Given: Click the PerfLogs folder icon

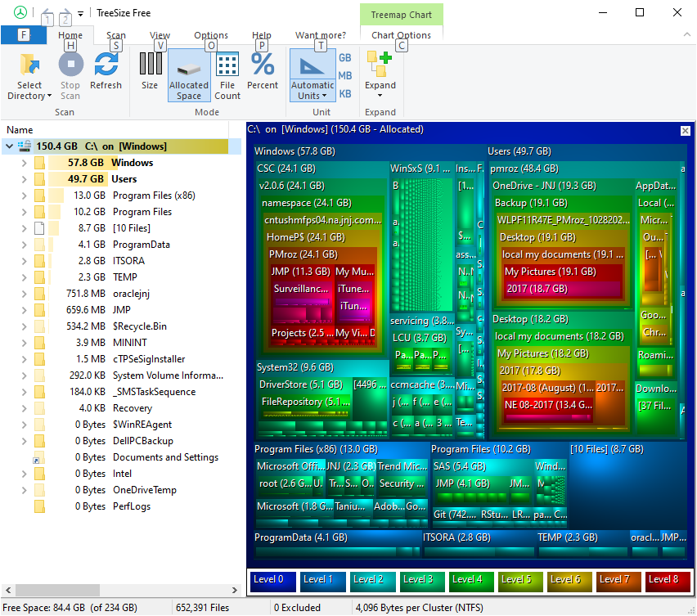Looking at the screenshot, I should click(x=39, y=506).
